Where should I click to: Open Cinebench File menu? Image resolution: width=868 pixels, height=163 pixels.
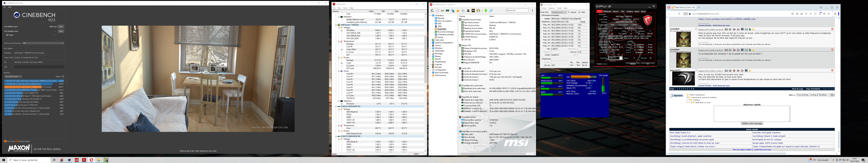5,7
